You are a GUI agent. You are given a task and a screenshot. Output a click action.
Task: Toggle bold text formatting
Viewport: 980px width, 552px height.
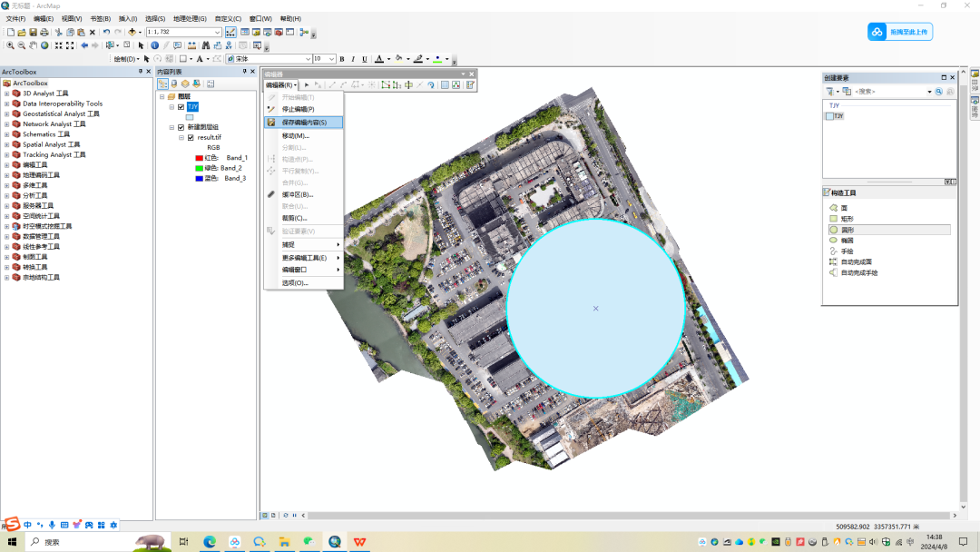(342, 59)
